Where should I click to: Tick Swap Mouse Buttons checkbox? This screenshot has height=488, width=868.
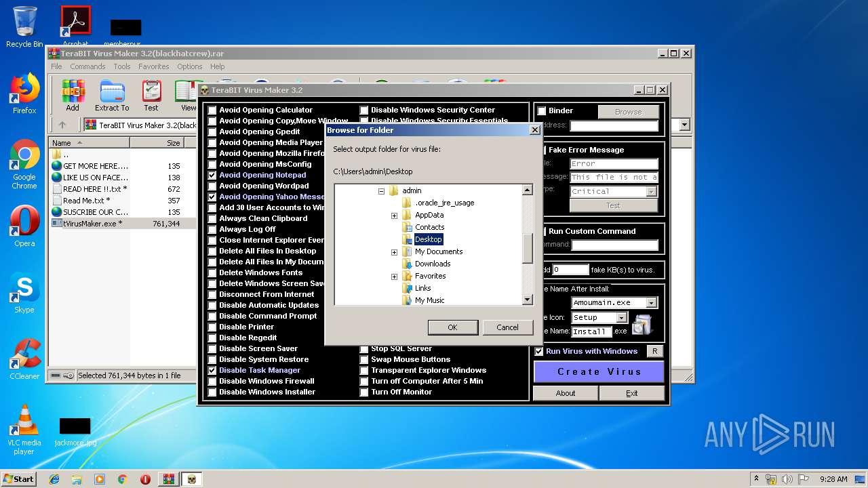364,359
